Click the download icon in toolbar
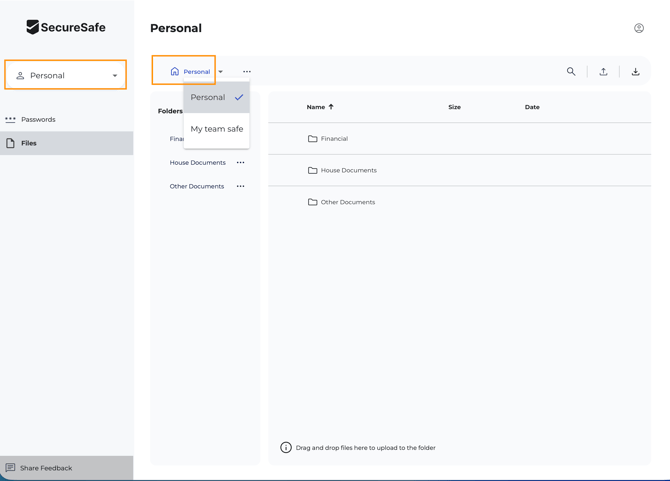Image resolution: width=670 pixels, height=481 pixels. point(635,72)
